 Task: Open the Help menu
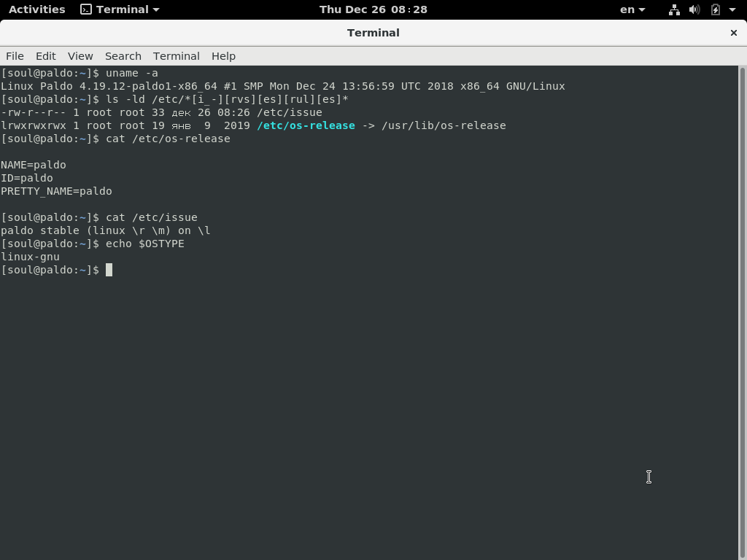(x=223, y=56)
